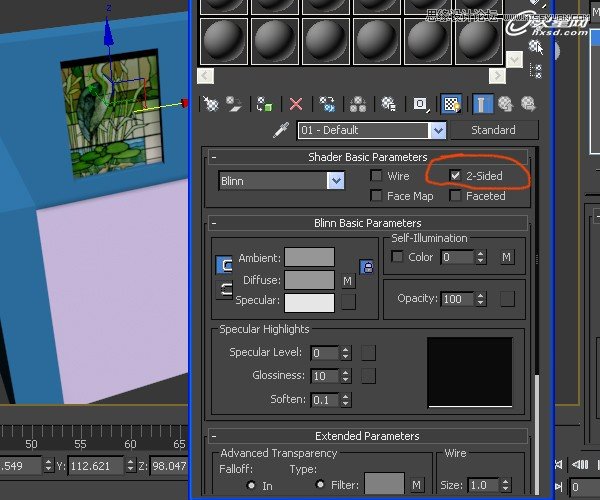The width and height of the screenshot is (600, 500).
Task: Click Assign Material to Selection icon
Action: 265,104
